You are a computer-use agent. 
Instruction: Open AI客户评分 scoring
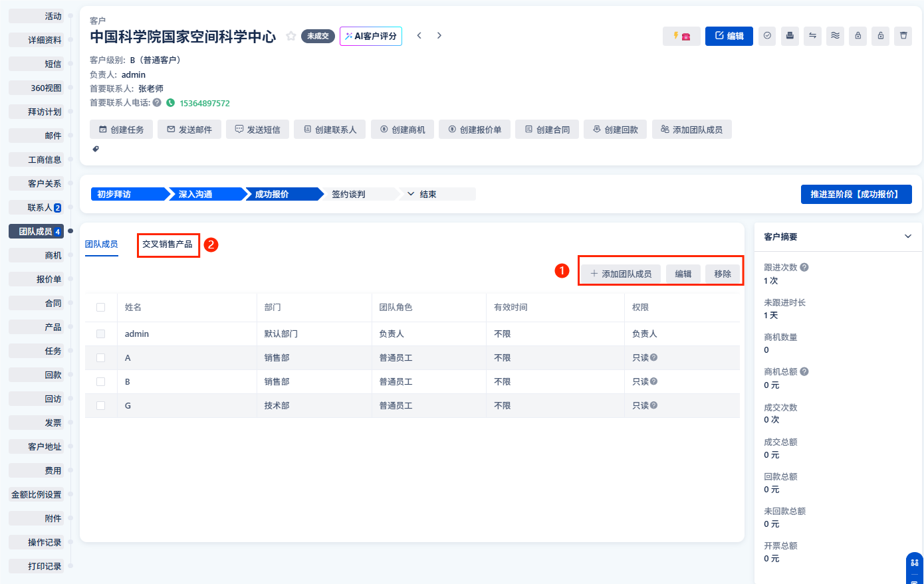(371, 36)
